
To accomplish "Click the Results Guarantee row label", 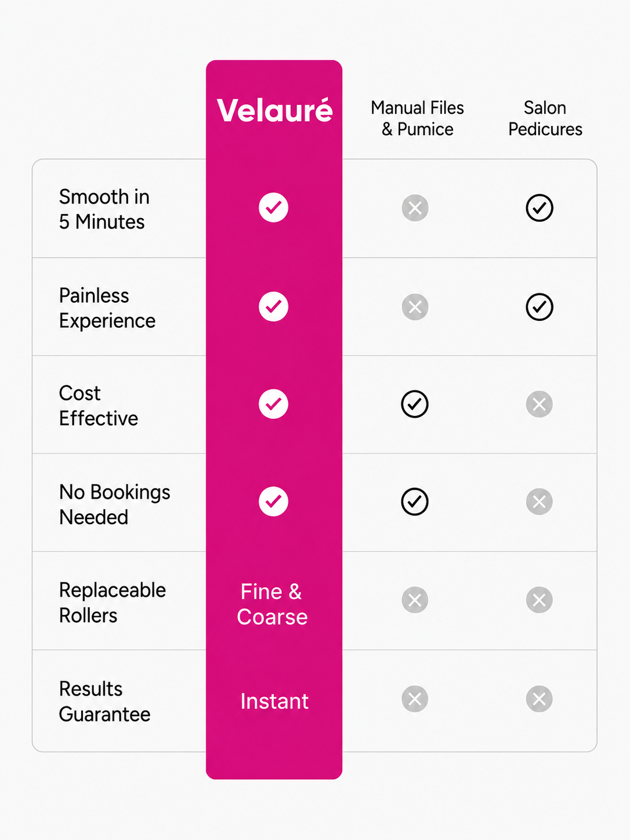I will pyautogui.click(x=105, y=701).
